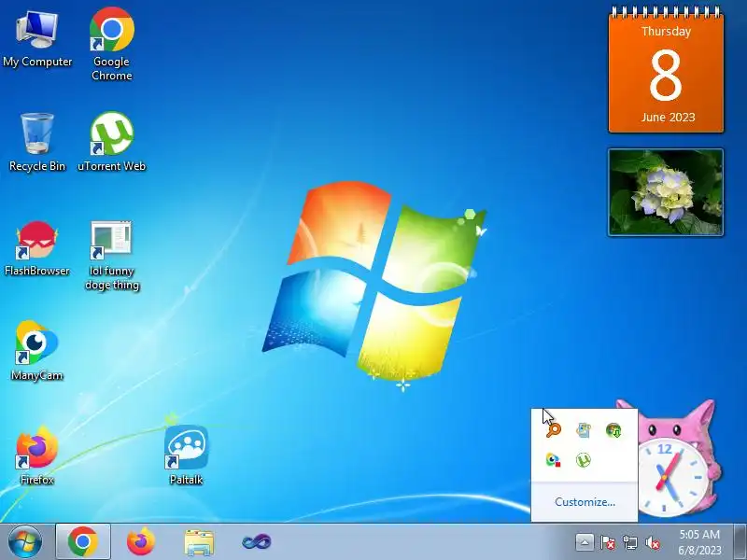This screenshot has height=560, width=747.
Task: Open the infinity-logo app on the taskbar
Action: pyautogui.click(x=257, y=542)
